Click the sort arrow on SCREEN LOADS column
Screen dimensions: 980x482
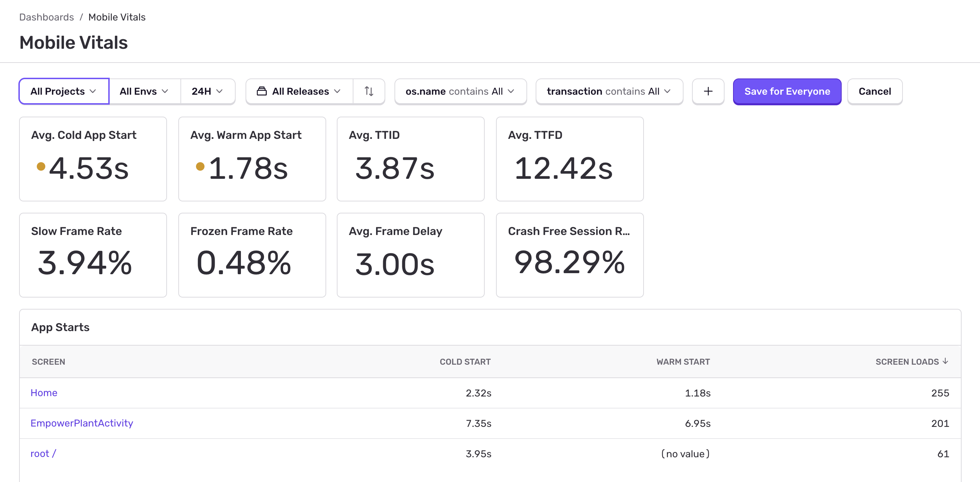(x=946, y=361)
